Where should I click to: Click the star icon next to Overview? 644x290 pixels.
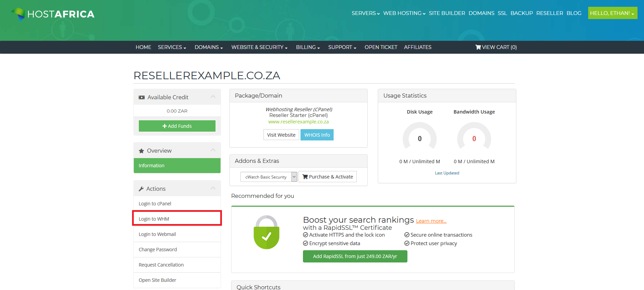tap(141, 151)
